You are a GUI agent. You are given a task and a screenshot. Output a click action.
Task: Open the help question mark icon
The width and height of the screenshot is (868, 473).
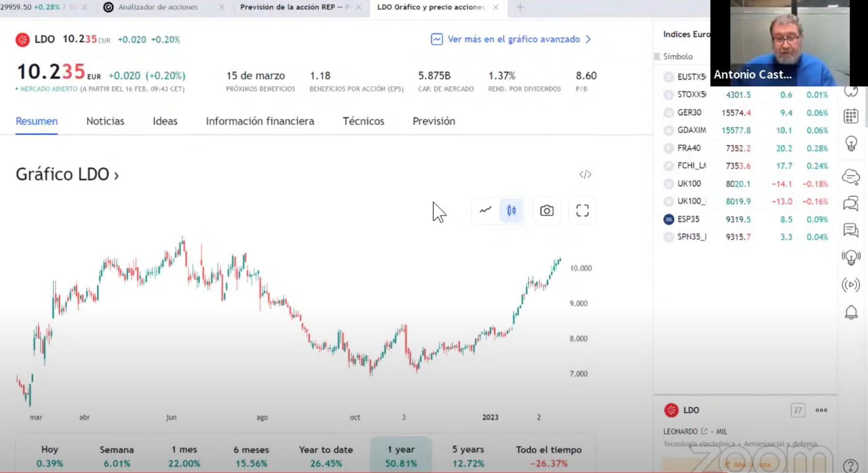(850, 466)
